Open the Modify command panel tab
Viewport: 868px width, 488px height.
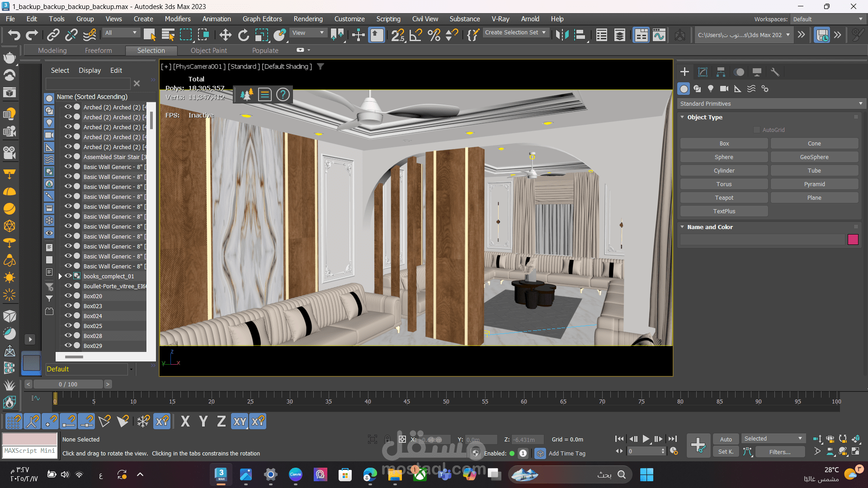pos(703,72)
